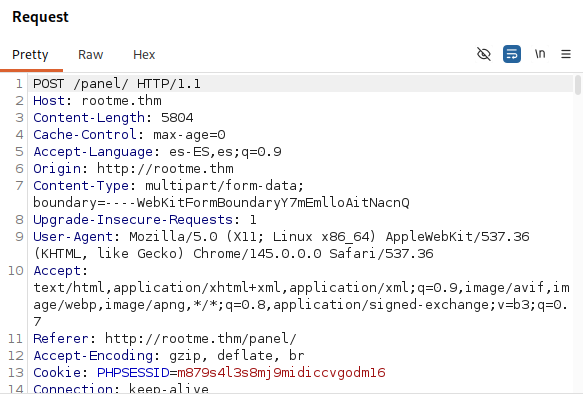Switch to the Pretty tab
The image size is (583, 396).
pyautogui.click(x=30, y=55)
